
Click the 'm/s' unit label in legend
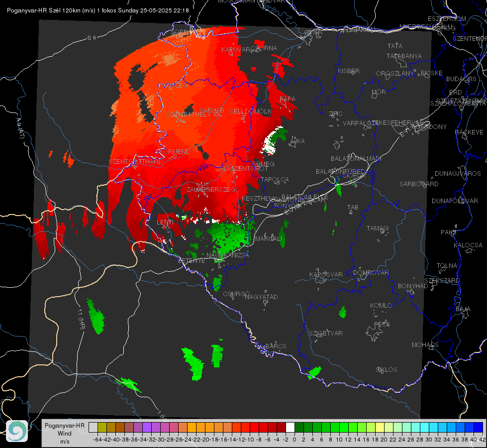click(x=65, y=442)
